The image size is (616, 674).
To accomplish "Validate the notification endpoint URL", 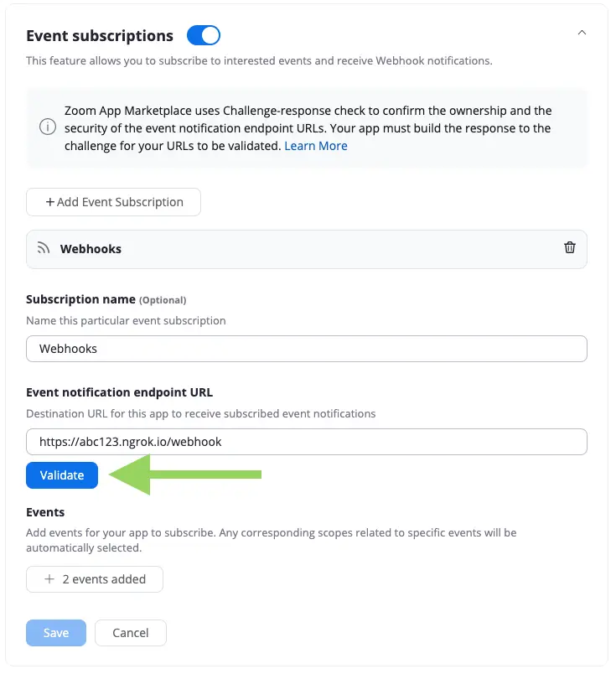I will 61,474.
